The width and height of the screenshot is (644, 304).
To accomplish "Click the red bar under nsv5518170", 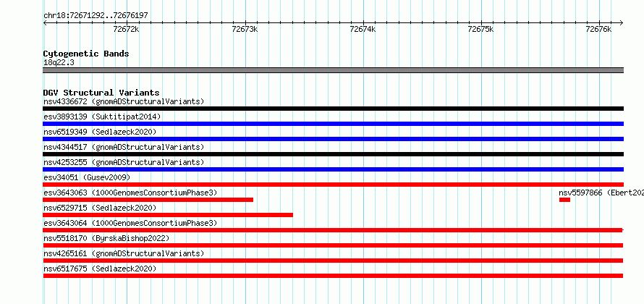I will 333,245.
